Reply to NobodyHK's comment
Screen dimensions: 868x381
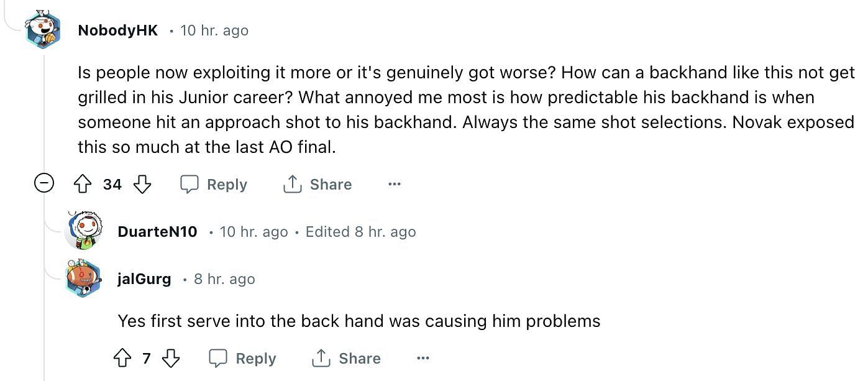(x=214, y=184)
